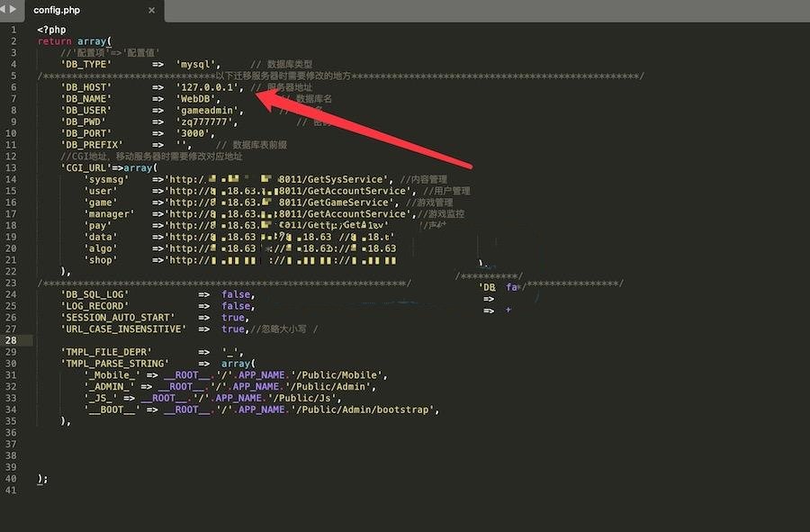Click the 'LOG_RECORD' key
This screenshot has height=532, width=810.
tap(94, 306)
